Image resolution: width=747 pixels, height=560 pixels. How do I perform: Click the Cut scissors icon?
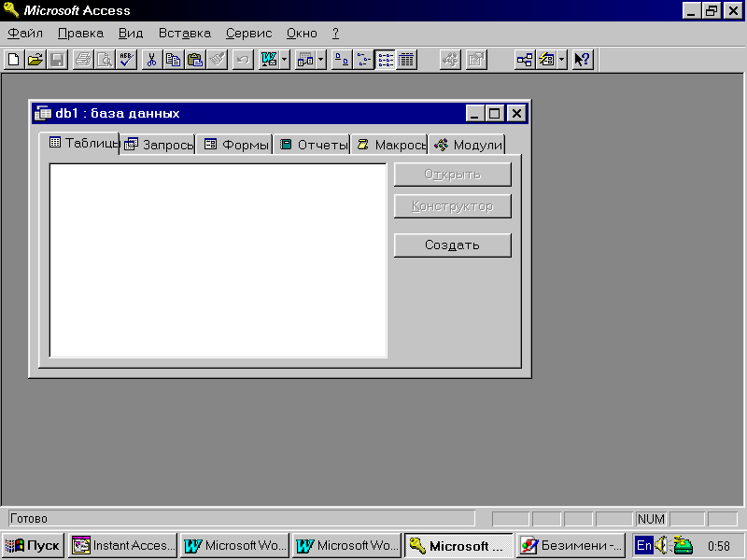click(151, 60)
